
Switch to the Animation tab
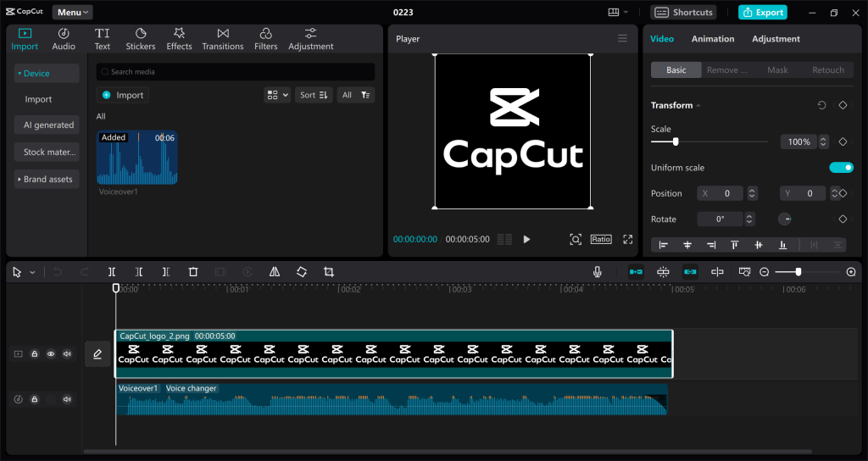[713, 39]
